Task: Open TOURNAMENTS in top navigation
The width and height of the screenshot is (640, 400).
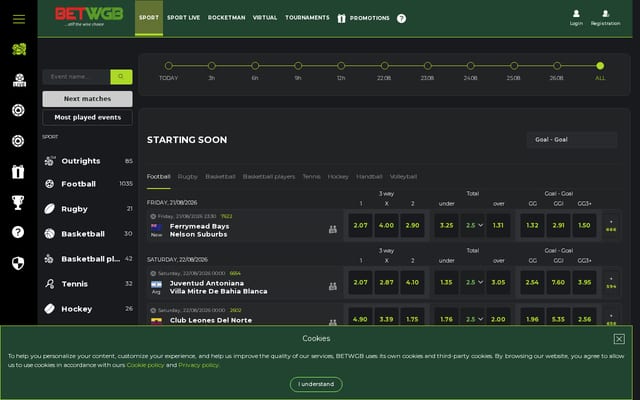Action: pyautogui.click(x=307, y=18)
